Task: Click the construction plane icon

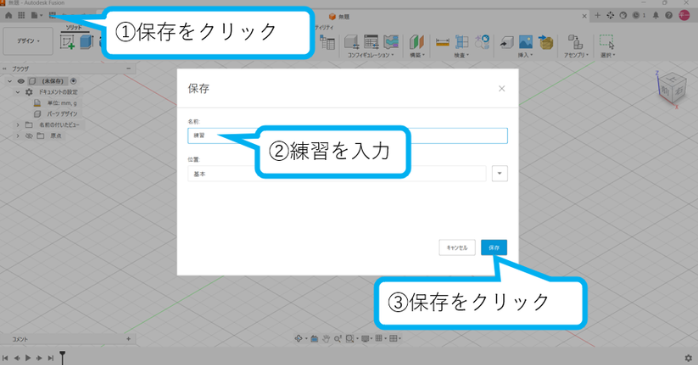Action: (x=417, y=42)
